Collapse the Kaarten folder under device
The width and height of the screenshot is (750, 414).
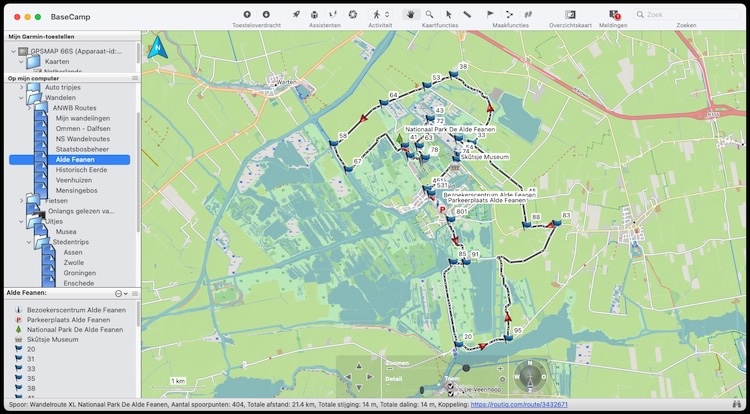coord(21,62)
